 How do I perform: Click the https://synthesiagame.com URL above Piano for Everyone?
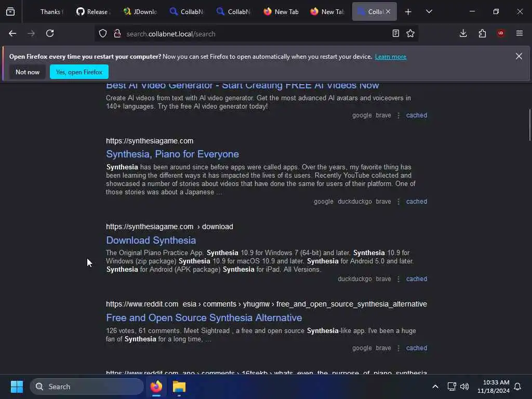pos(150,141)
